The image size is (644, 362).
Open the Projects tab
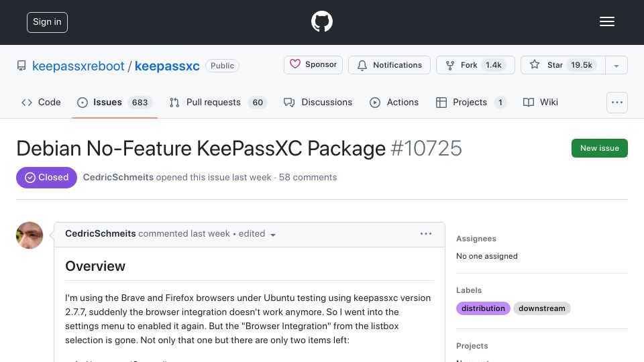[471, 102]
